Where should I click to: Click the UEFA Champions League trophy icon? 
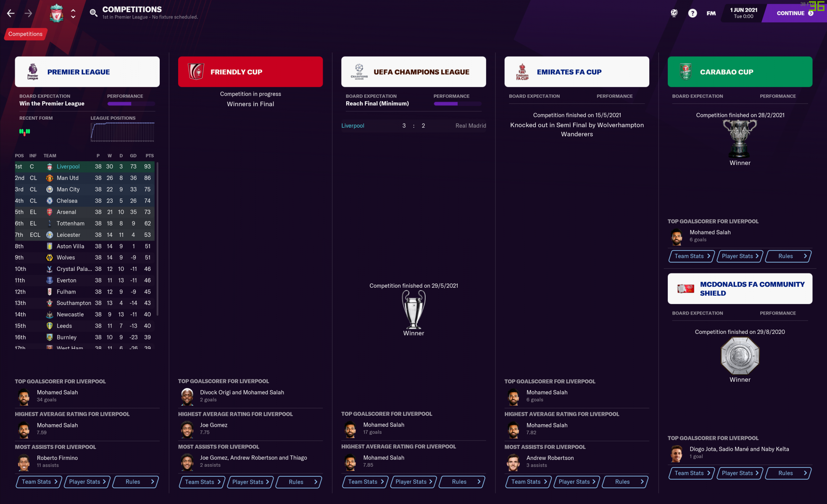pos(413,310)
